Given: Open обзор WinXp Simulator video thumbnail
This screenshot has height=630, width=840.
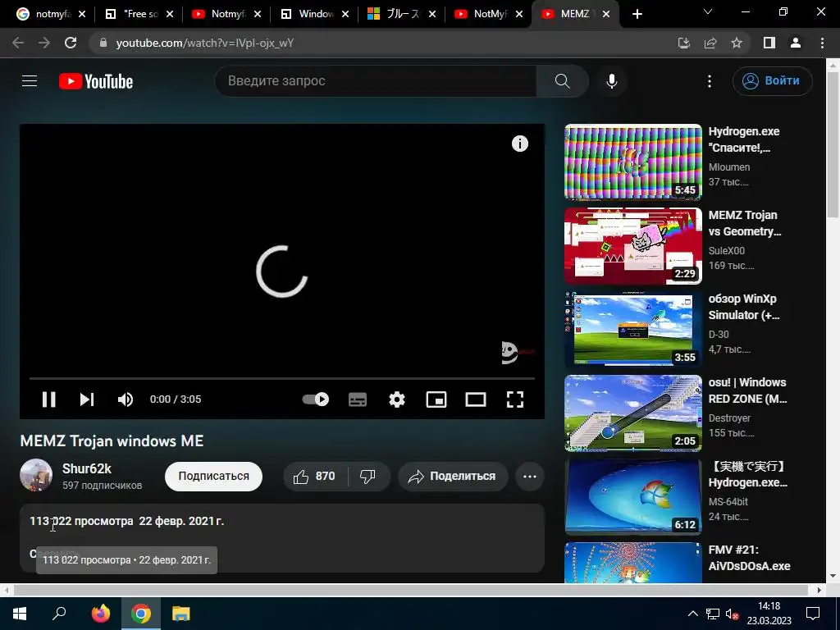Looking at the screenshot, I should pyautogui.click(x=633, y=329).
